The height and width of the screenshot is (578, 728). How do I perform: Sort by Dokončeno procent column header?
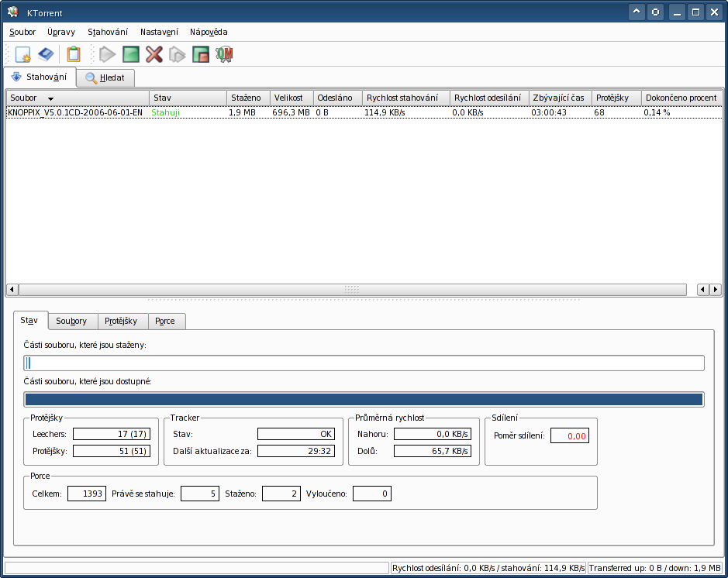[x=681, y=98]
